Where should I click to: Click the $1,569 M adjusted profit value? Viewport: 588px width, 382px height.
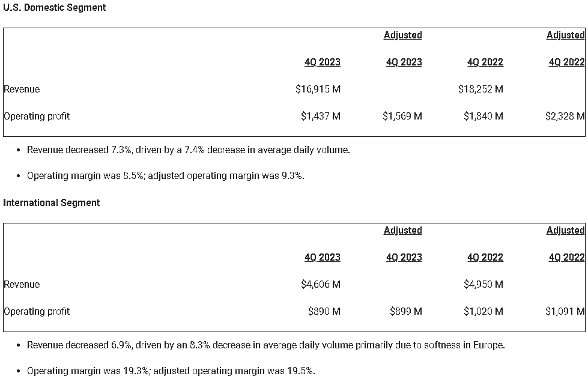point(402,117)
